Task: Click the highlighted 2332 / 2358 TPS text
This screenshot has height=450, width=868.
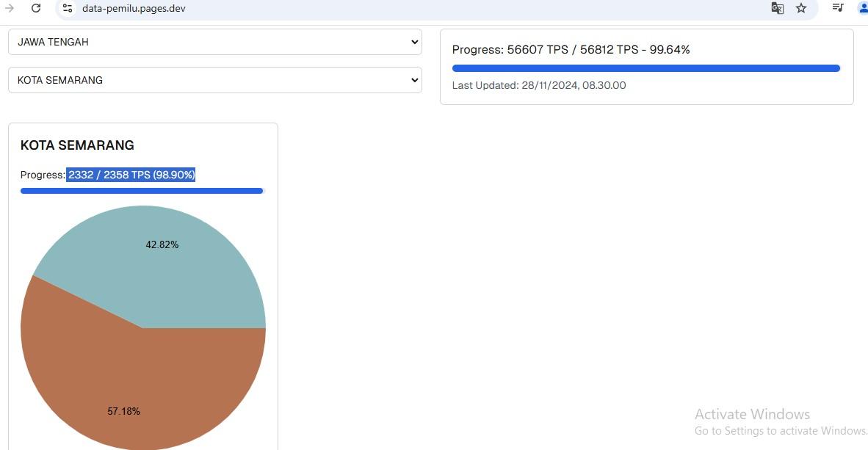Action: pyautogui.click(x=131, y=175)
